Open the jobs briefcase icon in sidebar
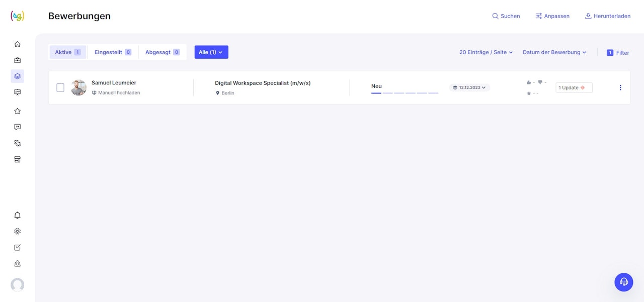 click(x=18, y=60)
